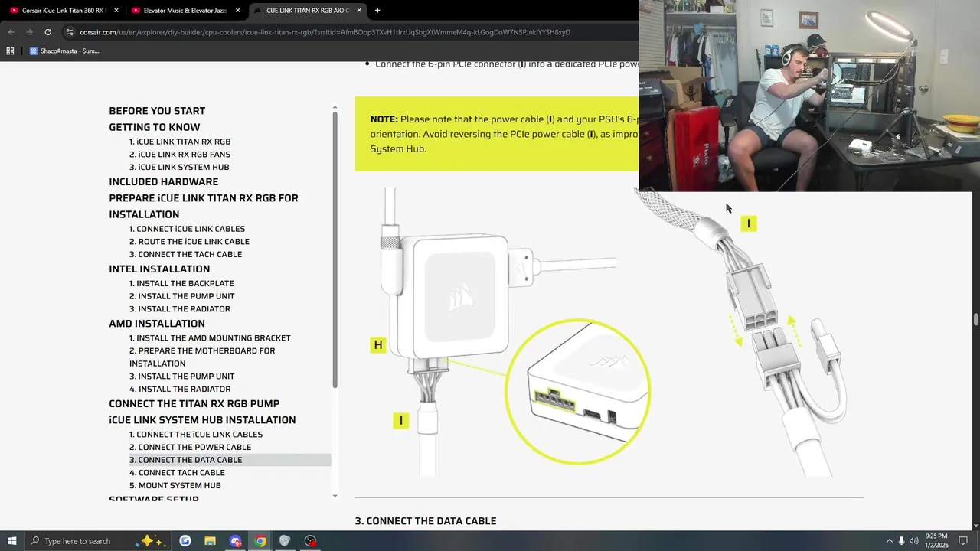Open the Windows Start menu
The height and width of the screenshot is (551, 980).
pyautogui.click(x=12, y=541)
